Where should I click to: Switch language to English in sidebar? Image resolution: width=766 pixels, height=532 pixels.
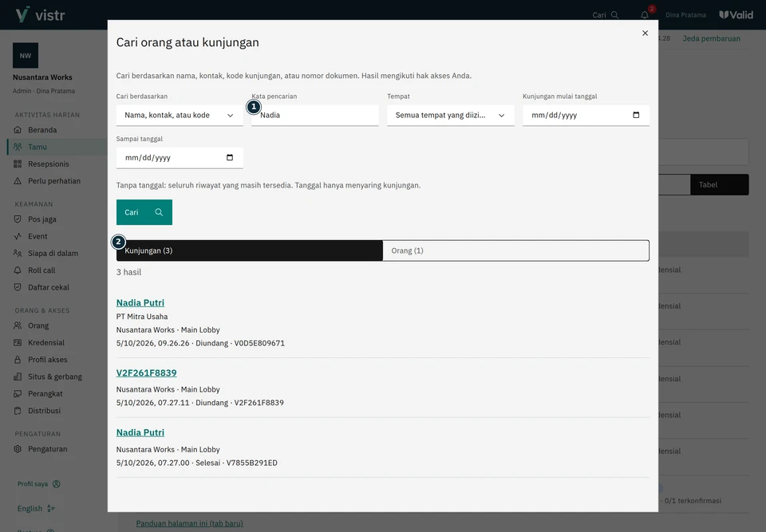click(36, 509)
